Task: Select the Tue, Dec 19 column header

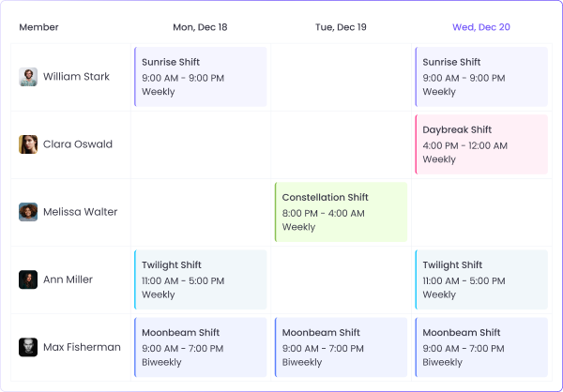Action: point(341,27)
